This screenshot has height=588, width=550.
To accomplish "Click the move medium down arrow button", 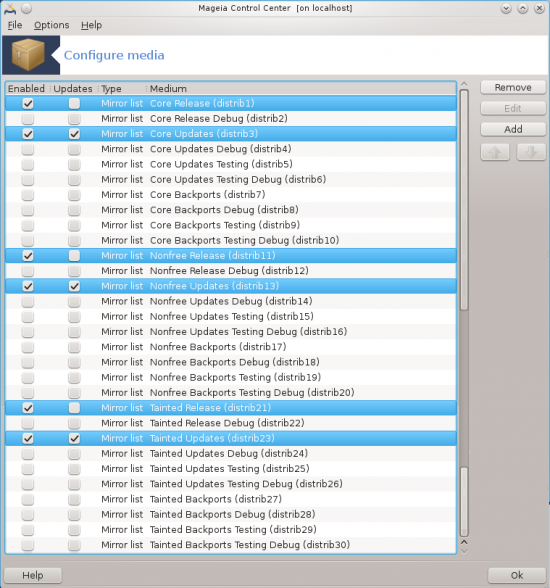I will coord(531,152).
